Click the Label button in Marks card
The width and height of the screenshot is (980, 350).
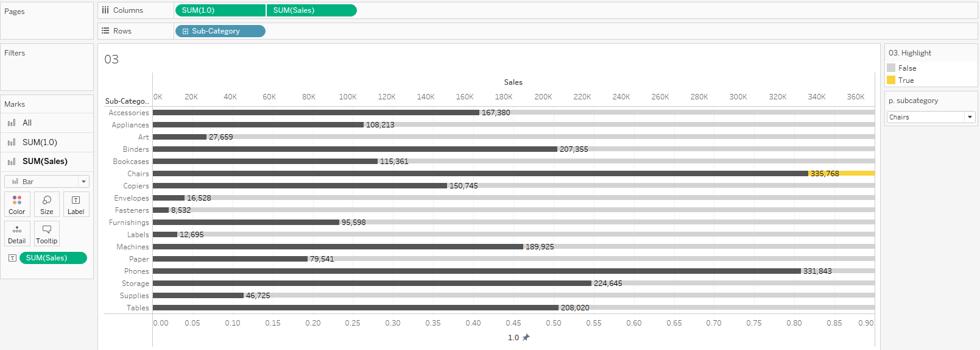coord(76,204)
